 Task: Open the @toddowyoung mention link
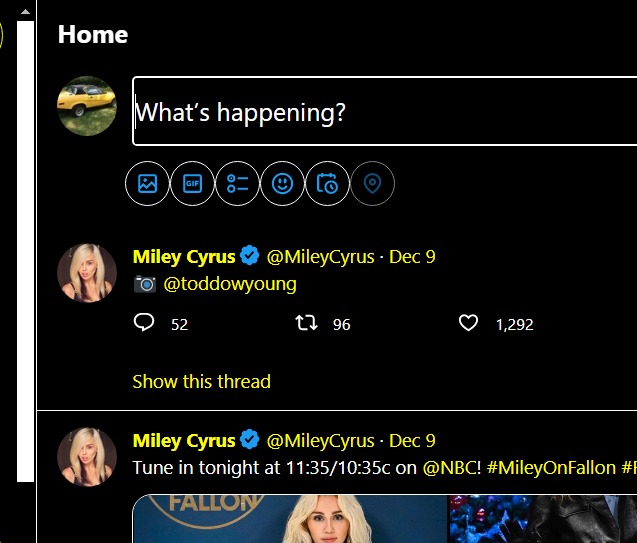click(x=230, y=284)
